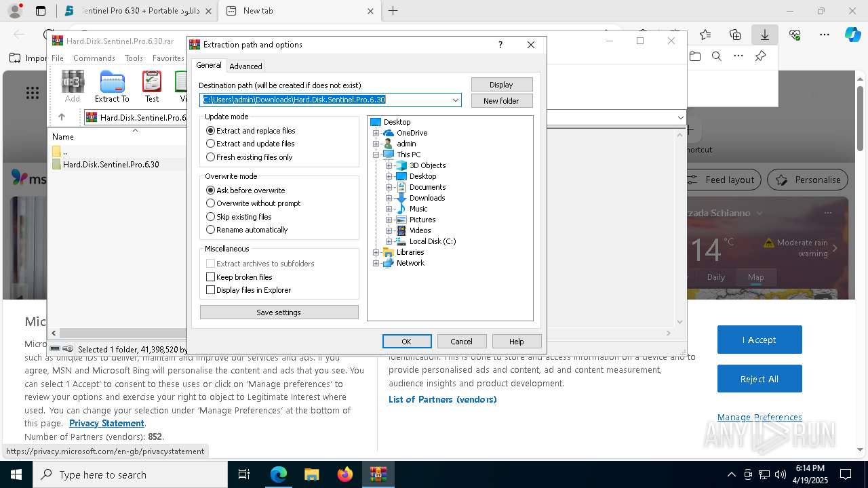Collapse the This PC tree node
This screenshot has width=868, height=488.
[376, 155]
